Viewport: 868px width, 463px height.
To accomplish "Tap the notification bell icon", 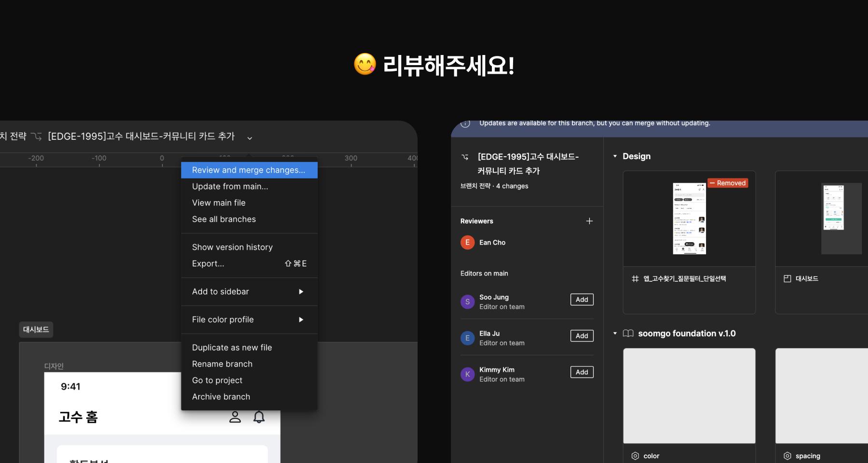I will [x=259, y=417].
